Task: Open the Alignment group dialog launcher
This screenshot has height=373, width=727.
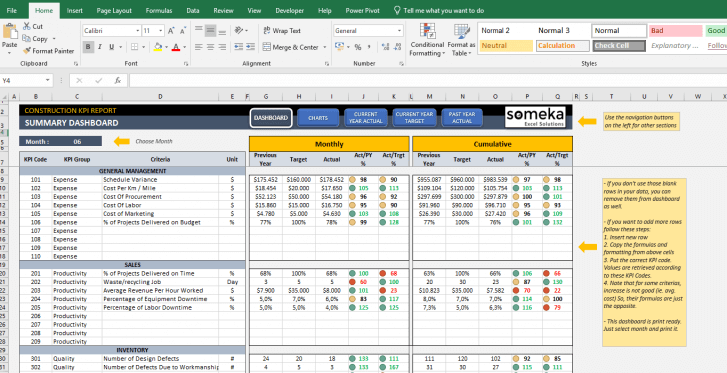Action: [x=327, y=64]
